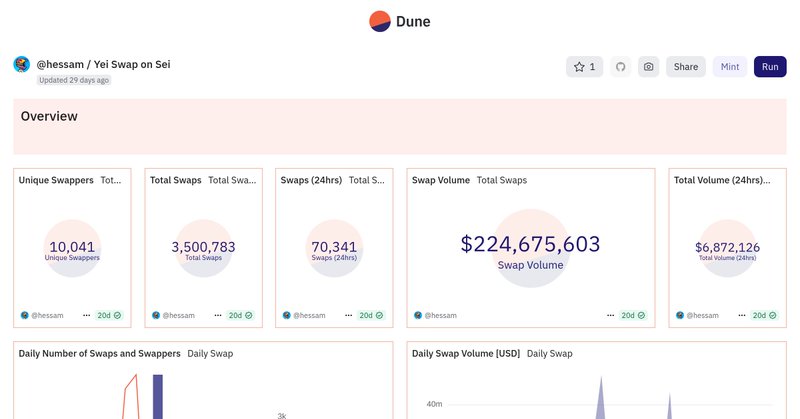Open Daily Number of Swaps and Swappers title

pyautogui.click(x=99, y=353)
